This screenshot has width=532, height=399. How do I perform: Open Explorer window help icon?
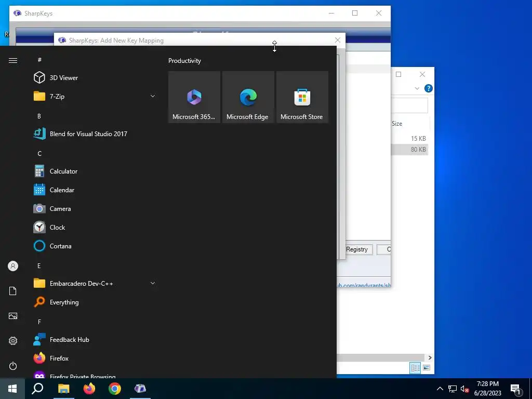coord(429,88)
